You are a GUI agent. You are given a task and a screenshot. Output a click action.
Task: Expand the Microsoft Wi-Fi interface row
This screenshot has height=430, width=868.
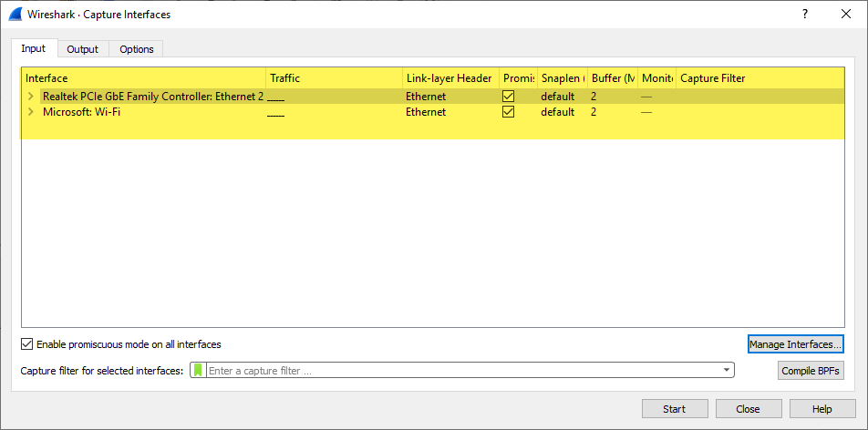(30, 112)
